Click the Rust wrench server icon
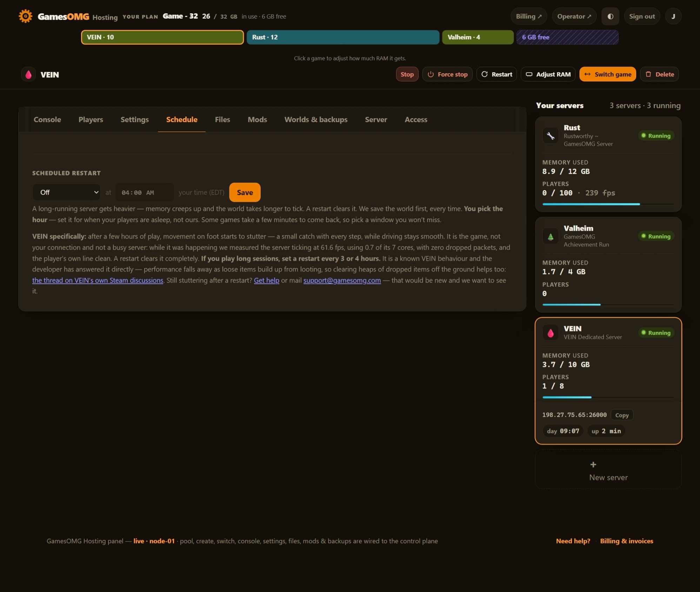This screenshot has height=592, width=700. pyautogui.click(x=551, y=136)
